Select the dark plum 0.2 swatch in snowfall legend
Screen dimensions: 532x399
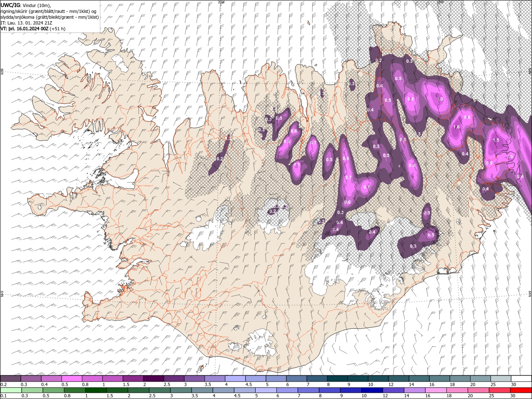10,379
